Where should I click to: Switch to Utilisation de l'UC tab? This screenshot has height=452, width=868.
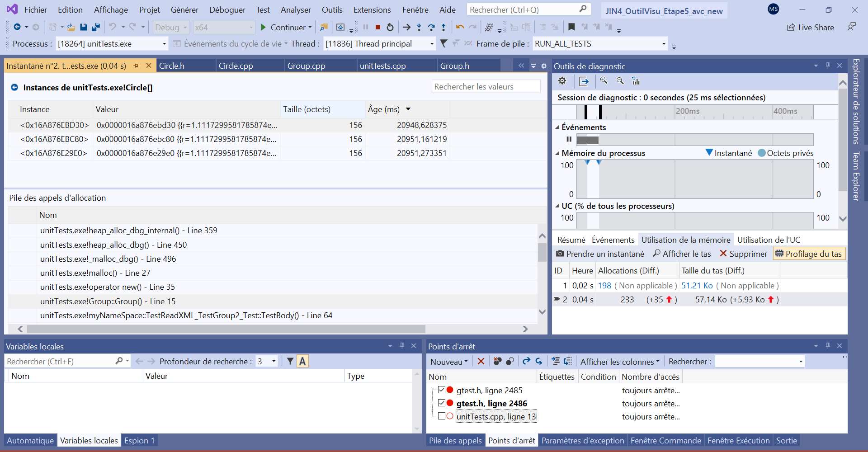(x=769, y=240)
